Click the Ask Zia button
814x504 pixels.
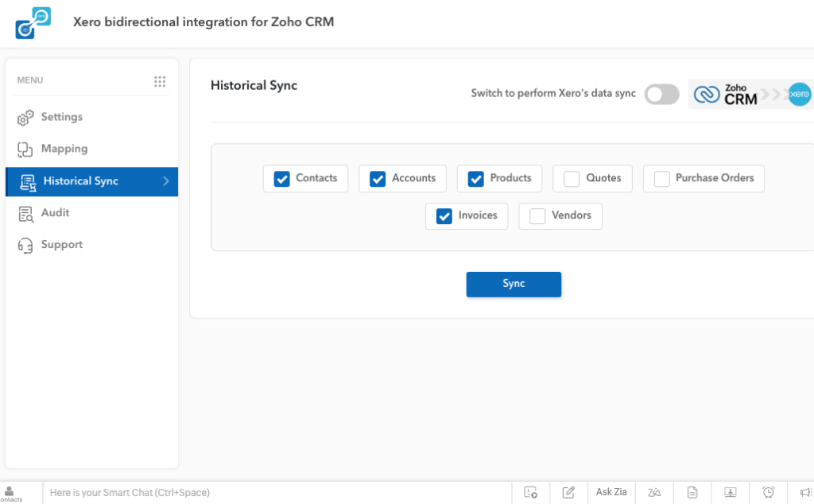tap(611, 492)
